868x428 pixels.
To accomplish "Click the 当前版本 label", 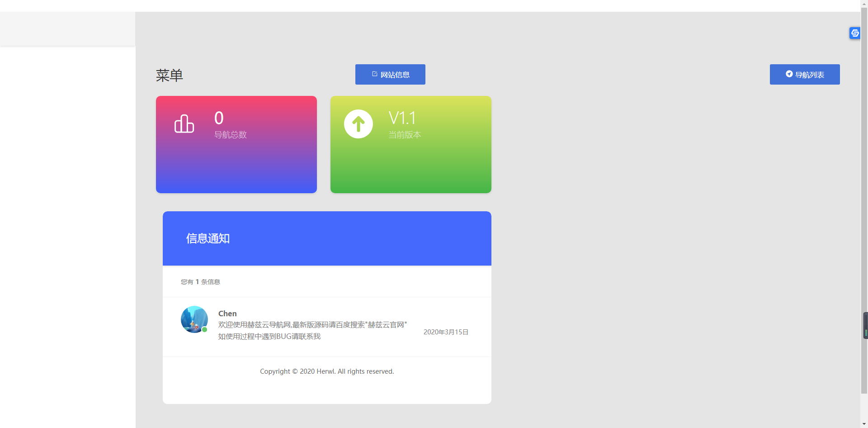I will pos(405,135).
